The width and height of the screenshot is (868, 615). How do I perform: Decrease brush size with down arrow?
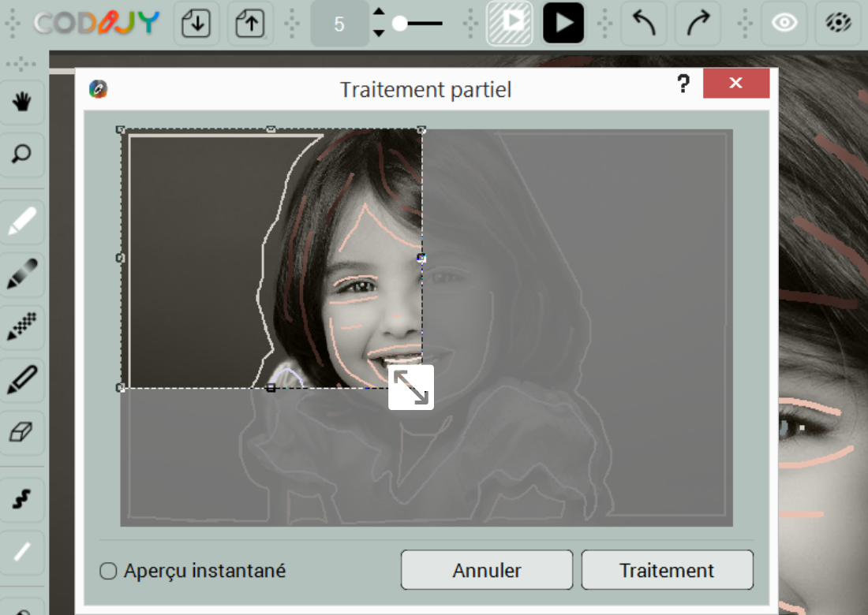coord(379,33)
